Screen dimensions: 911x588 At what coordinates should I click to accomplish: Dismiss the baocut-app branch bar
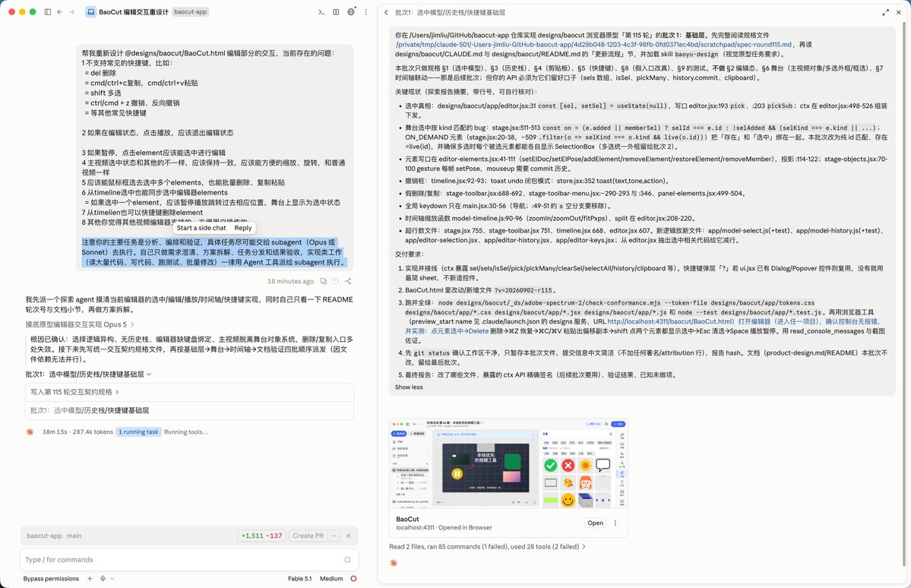coord(349,536)
